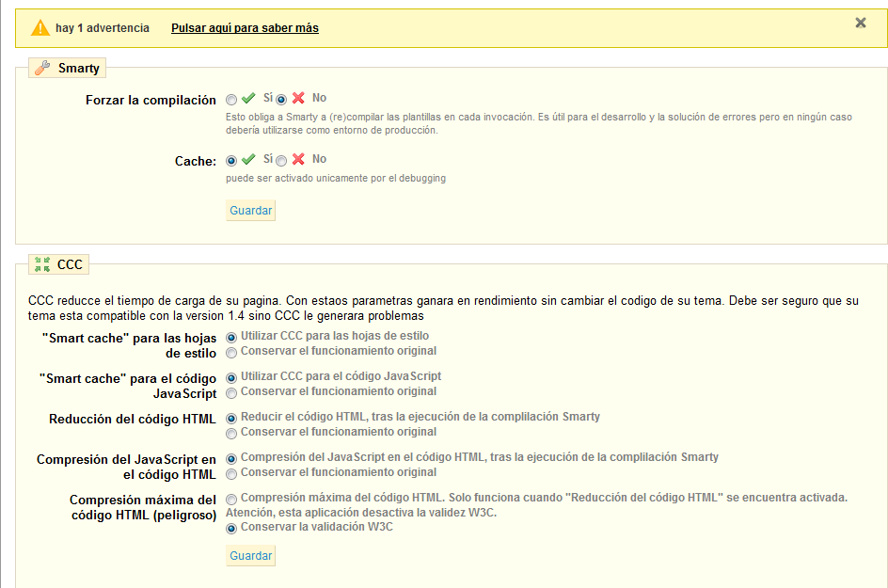Click the green check next to Cache Si
This screenshot has width=888, height=588.
247,159
